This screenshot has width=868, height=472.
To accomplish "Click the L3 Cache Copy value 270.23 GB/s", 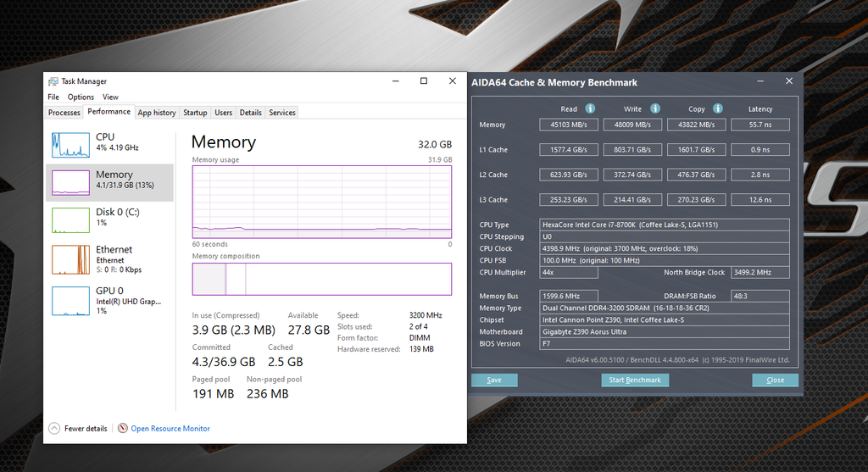I will coord(697,200).
